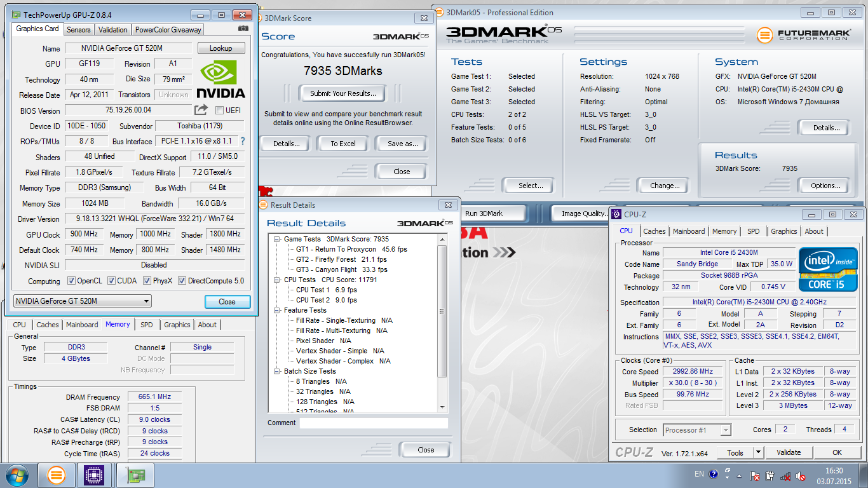The width and height of the screenshot is (868, 488).
Task: Click the Futuremark Corporation logo
Action: pos(805,34)
